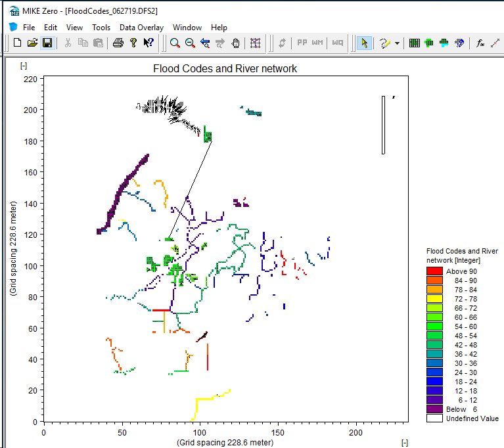Image resolution: width=504 pixels, height=448 pixels.
Task: Click the PP toolbar button
Action: tap(302, 43)
